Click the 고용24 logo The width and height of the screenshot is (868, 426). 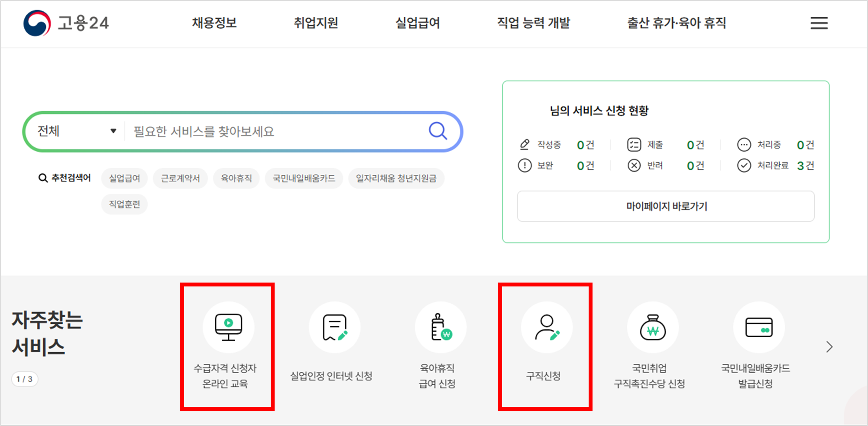tap(66, 23)
